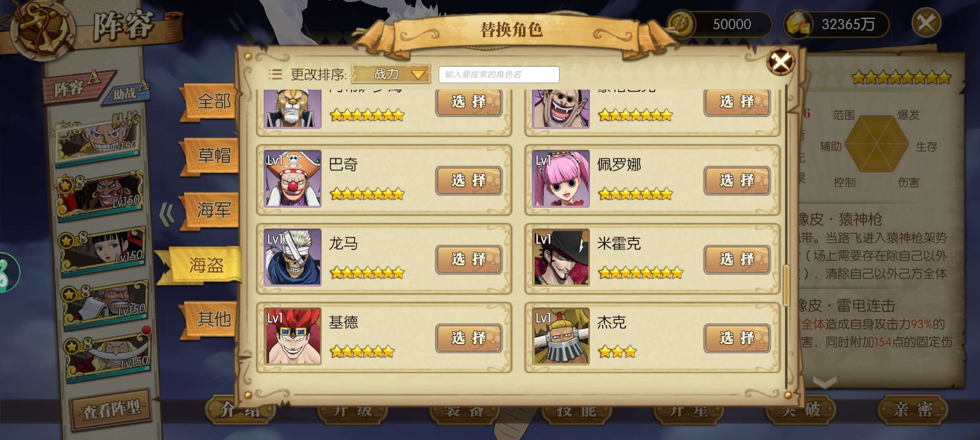Tap Mihawk (米霍克) character portrait

(x=561, y=257)
